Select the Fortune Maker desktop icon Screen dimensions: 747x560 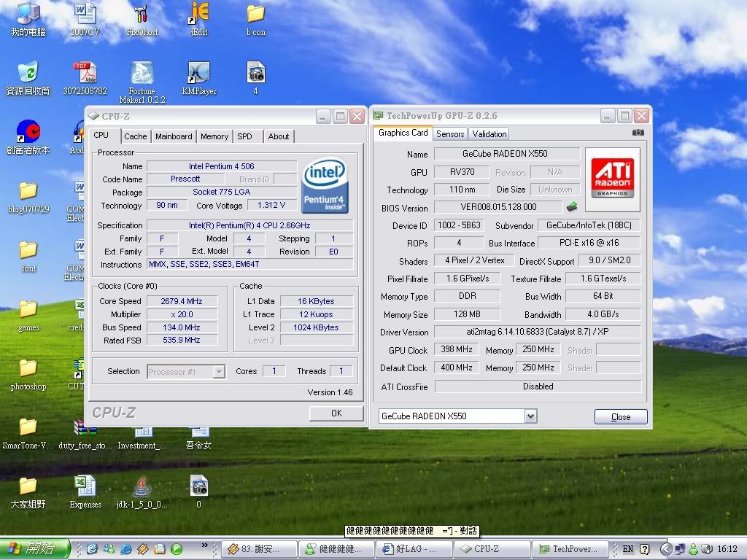[x=142, y=73]
